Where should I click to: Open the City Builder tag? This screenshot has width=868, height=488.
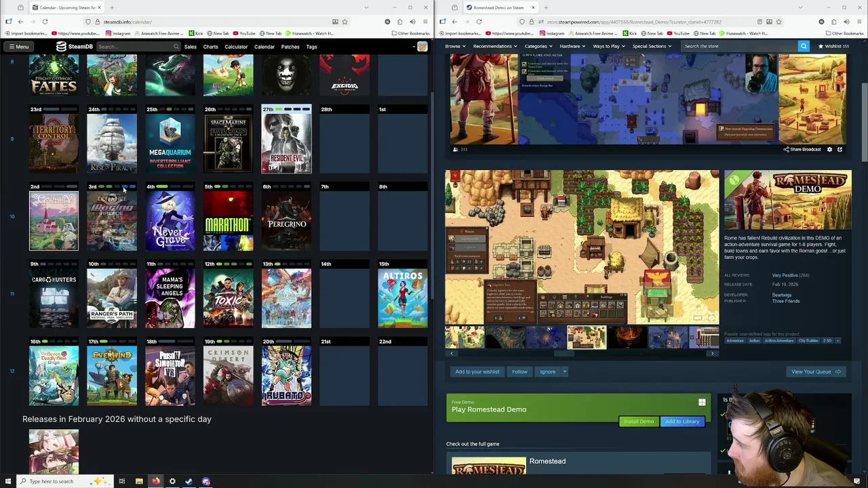(x=808, y=341)
